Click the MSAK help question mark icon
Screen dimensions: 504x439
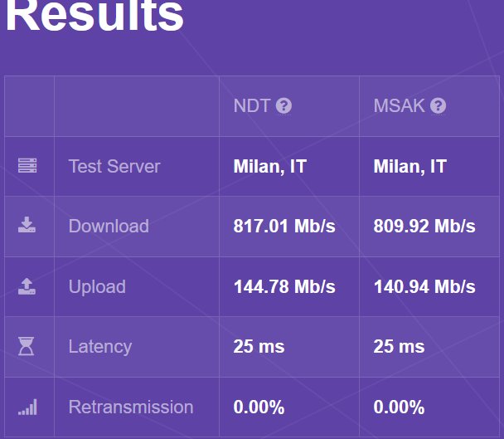click(439, 106)
